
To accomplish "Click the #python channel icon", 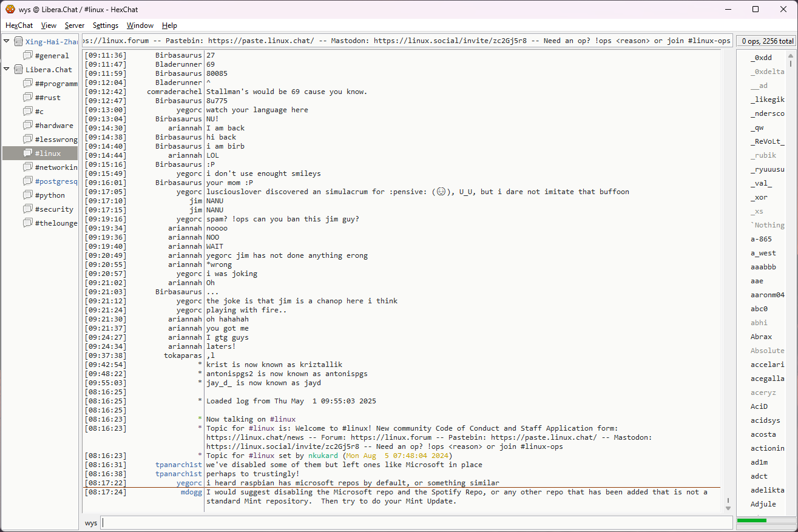I will coord(28,195).
